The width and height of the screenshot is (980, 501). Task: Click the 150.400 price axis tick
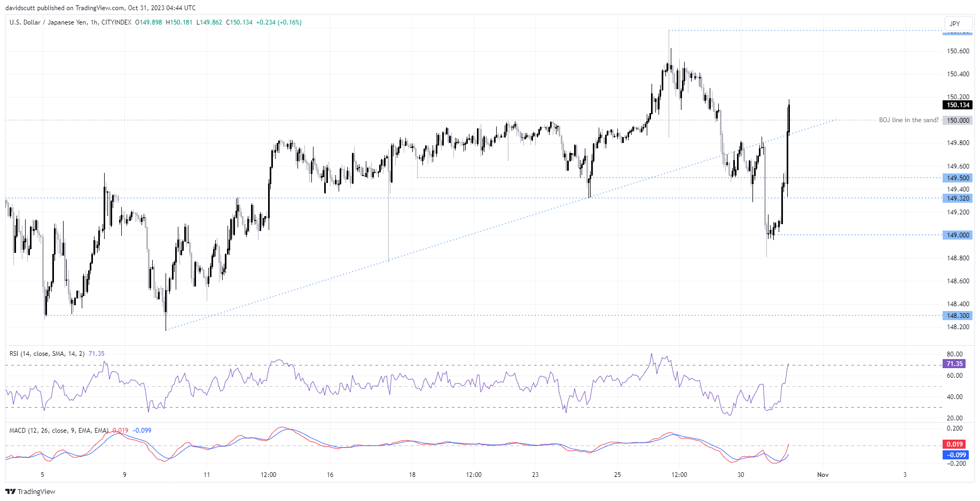tap(958, 74)
